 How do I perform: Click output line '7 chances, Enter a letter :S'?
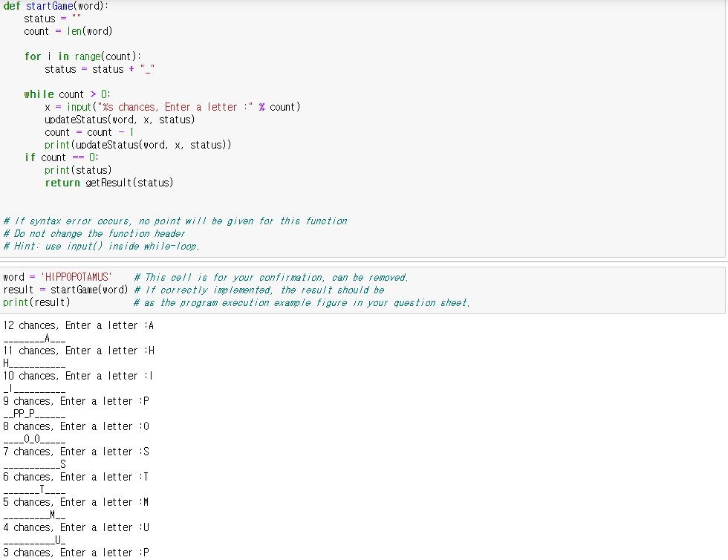[x=76, y=452]
